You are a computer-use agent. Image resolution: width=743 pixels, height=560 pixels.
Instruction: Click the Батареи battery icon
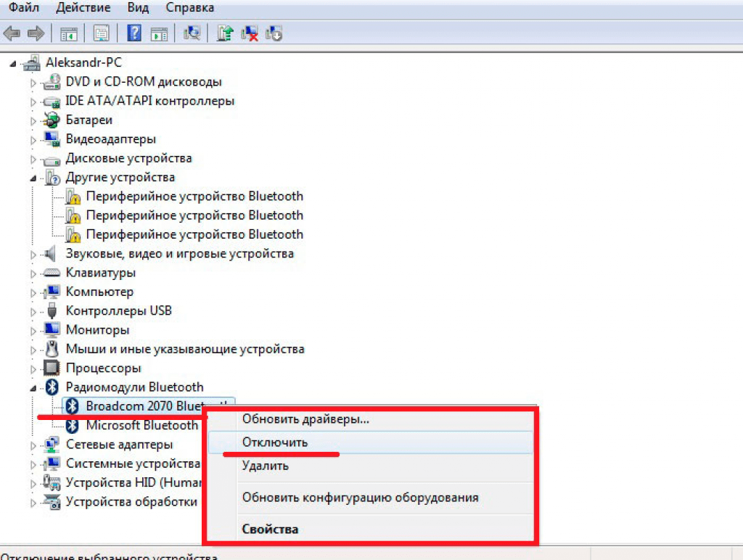pyautogui.click(x=52, y=120)
